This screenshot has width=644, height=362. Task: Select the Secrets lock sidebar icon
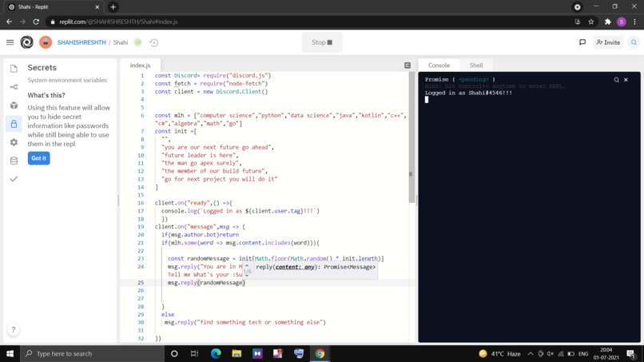[x=14, y=124]
